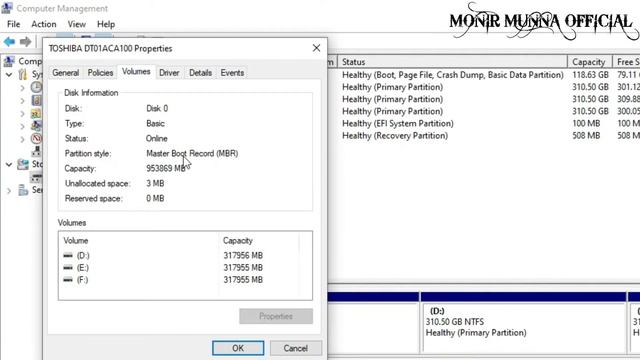640x360 pixels.
Task: Click the Master Boot Record (MBR) value
Action: point(192,153)
